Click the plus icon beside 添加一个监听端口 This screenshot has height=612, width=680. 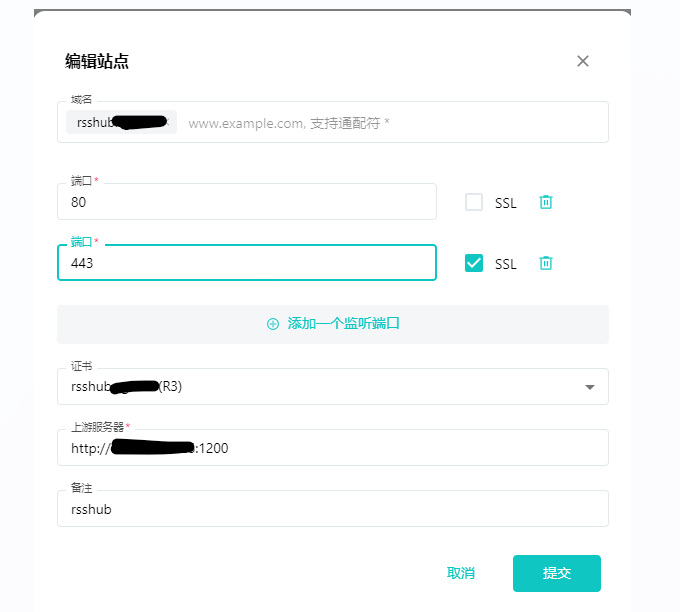273,324
